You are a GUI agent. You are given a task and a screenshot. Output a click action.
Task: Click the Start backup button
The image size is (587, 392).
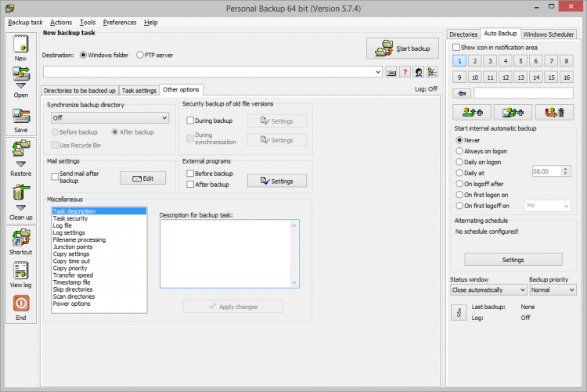tap(402, 49)
